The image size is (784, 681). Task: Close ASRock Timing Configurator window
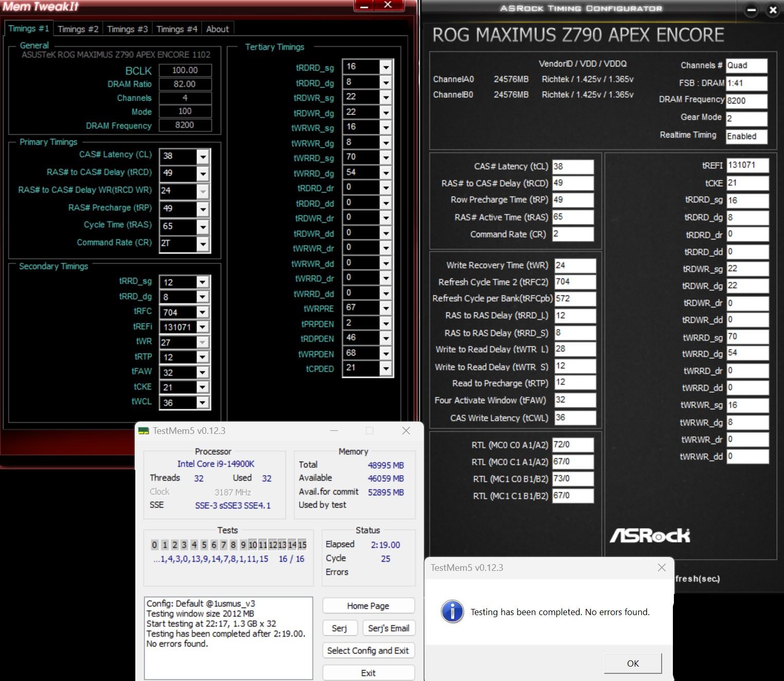[773, 10]
